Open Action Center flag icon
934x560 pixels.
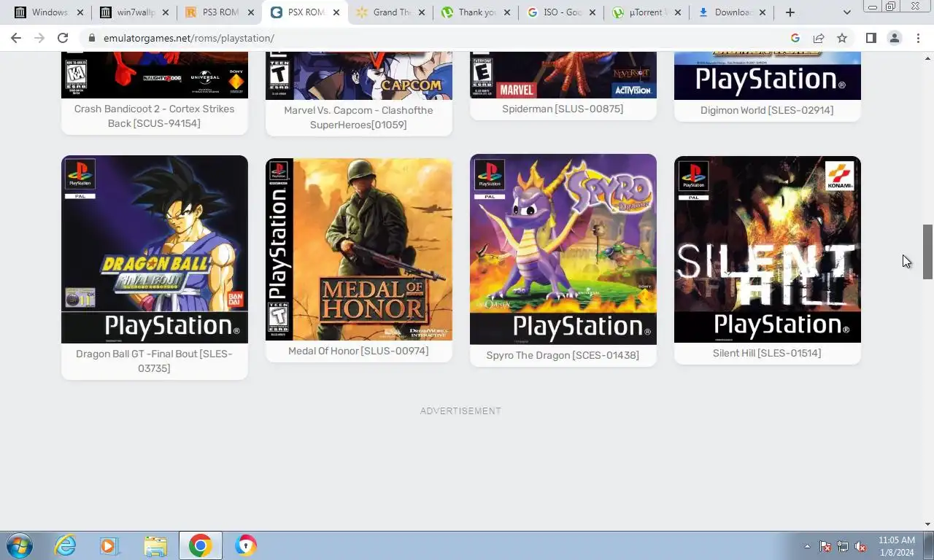(825, 546)
